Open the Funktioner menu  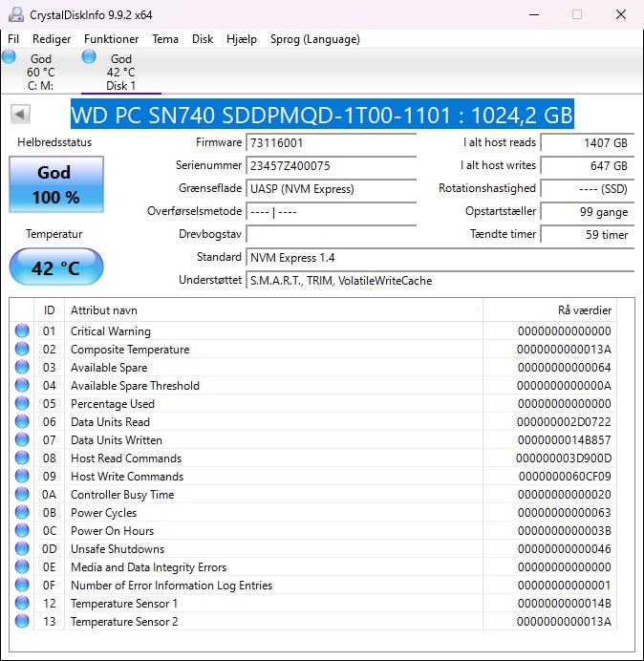click(112, 39)
